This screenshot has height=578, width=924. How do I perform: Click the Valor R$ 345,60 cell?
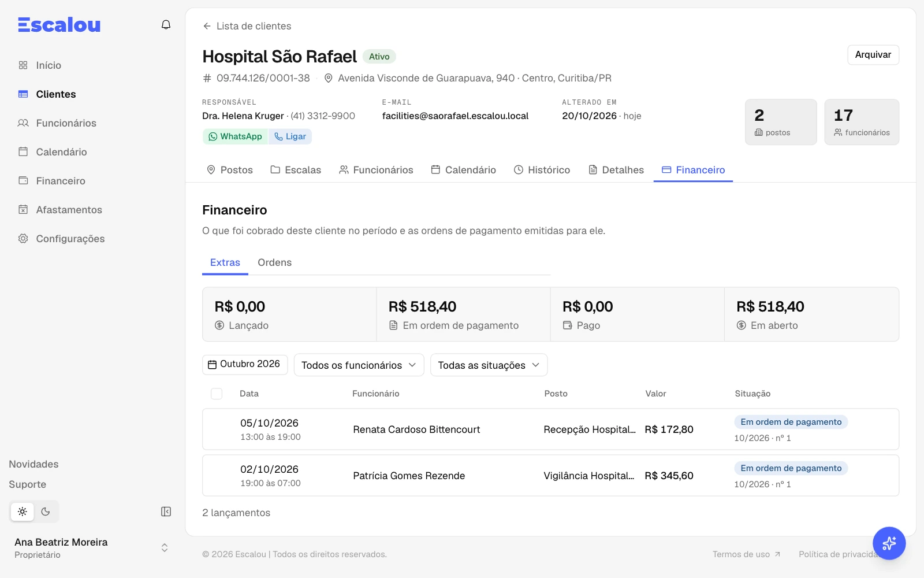(x=669, y=476)
